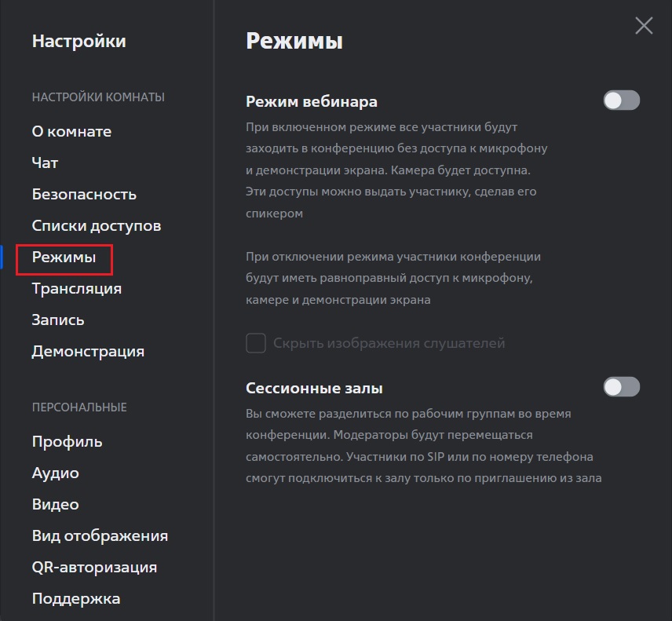672x621 pixels.
Task: Select Списки доступов in sidebar
Action: click(97, 225)
